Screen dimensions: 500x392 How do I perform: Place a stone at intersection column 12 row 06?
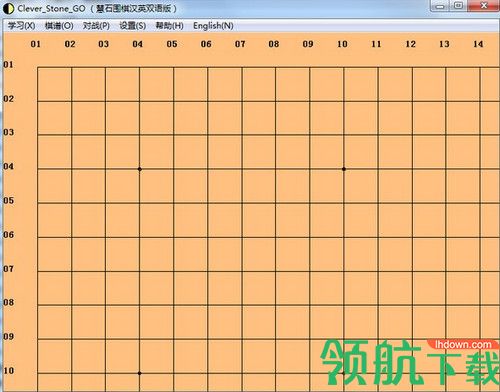pyautogui.click(x=412, y=237)
